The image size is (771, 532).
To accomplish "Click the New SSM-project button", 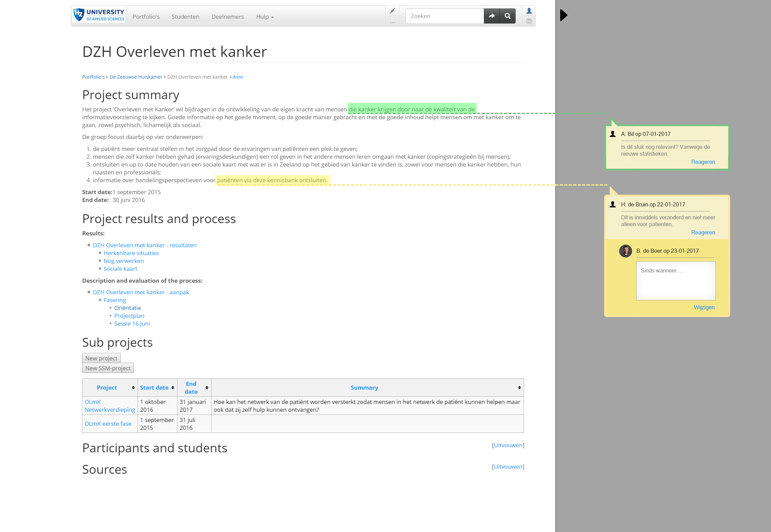I will tap(108, 368).
